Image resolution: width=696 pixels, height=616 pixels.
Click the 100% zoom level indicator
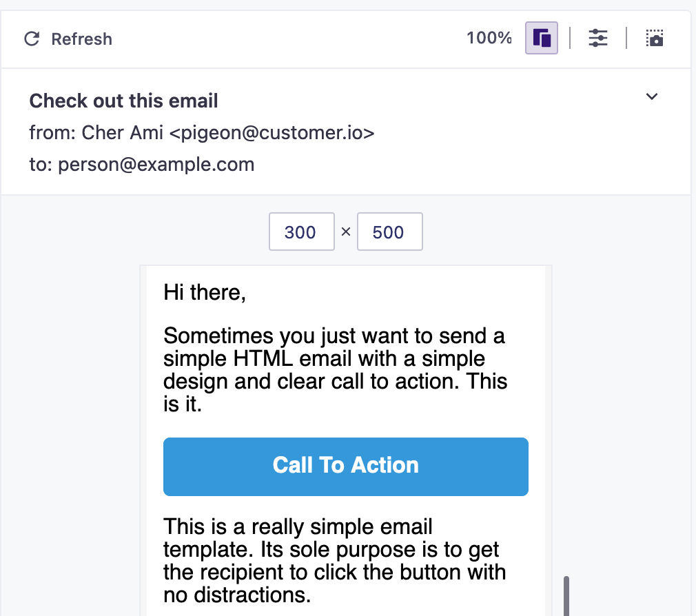[x=489, y=38]
